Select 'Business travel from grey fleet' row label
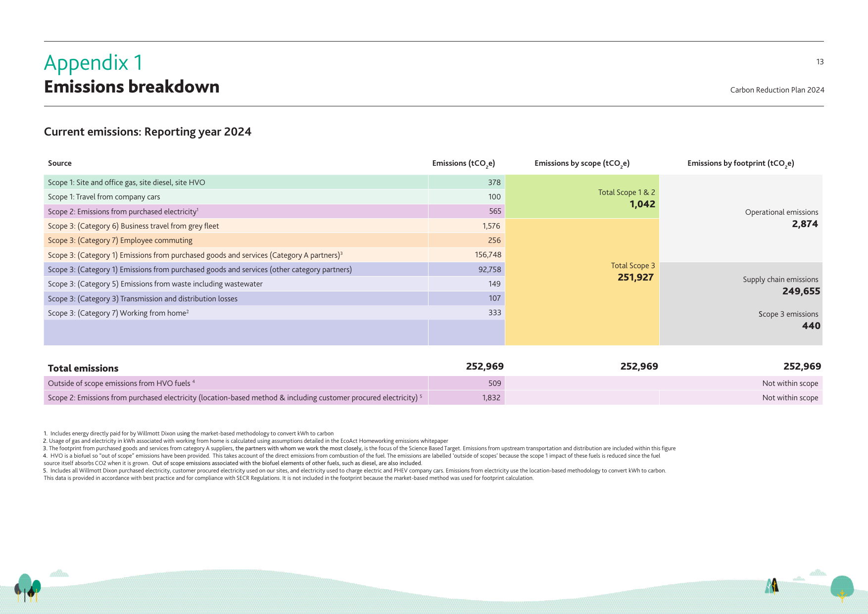Viewport: 868px width, 614px height. coord(134,226)
